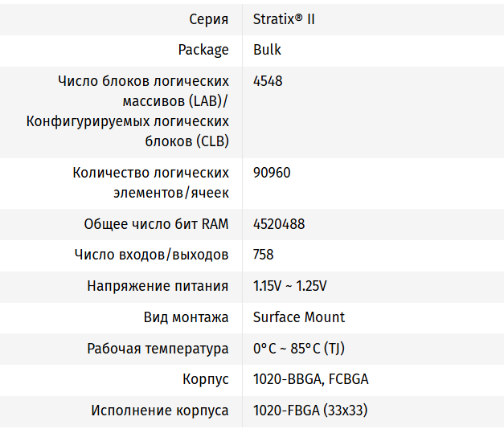Select the value 90960
The width and height of the screenshot is (504, 433).
(x=272, y=173)
